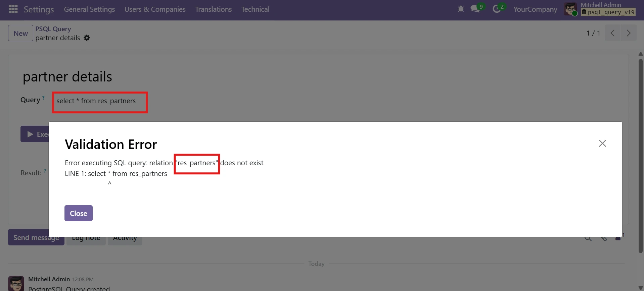The width and height of the screenshot is (644, 291).
Task: Close the Validation Error dialog with X
Action: coord(602,143)
